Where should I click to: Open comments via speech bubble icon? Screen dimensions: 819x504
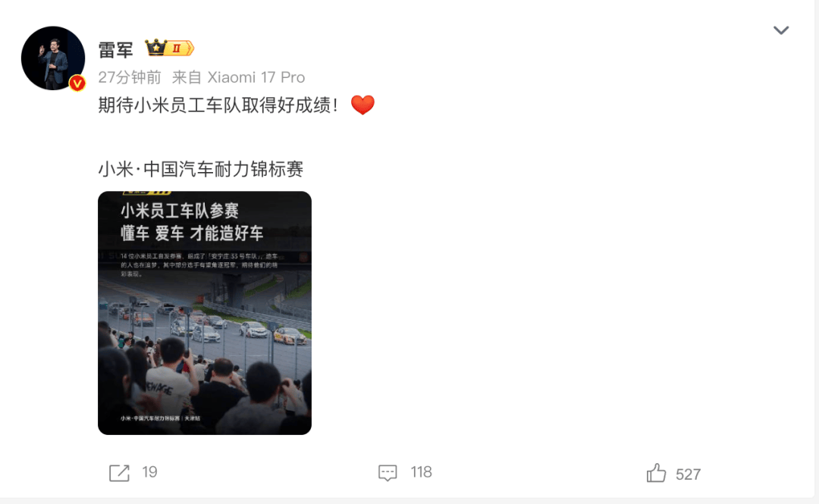(x=388, y=473)
